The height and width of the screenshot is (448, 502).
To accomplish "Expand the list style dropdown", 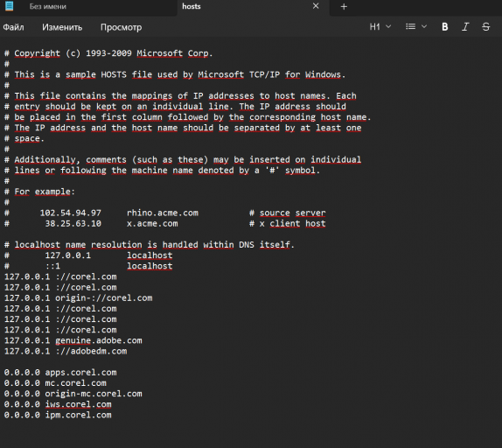I will (x=416, y=26).
